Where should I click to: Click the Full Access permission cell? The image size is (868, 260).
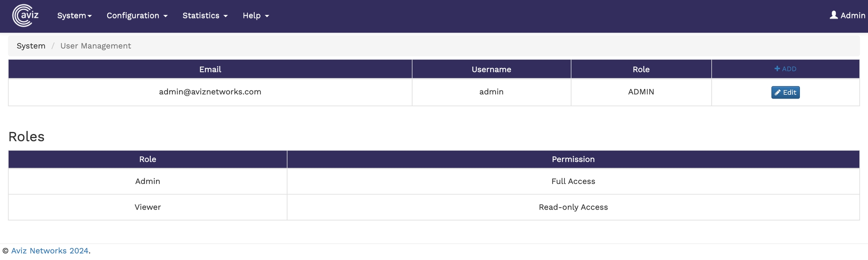pos(573,181)
